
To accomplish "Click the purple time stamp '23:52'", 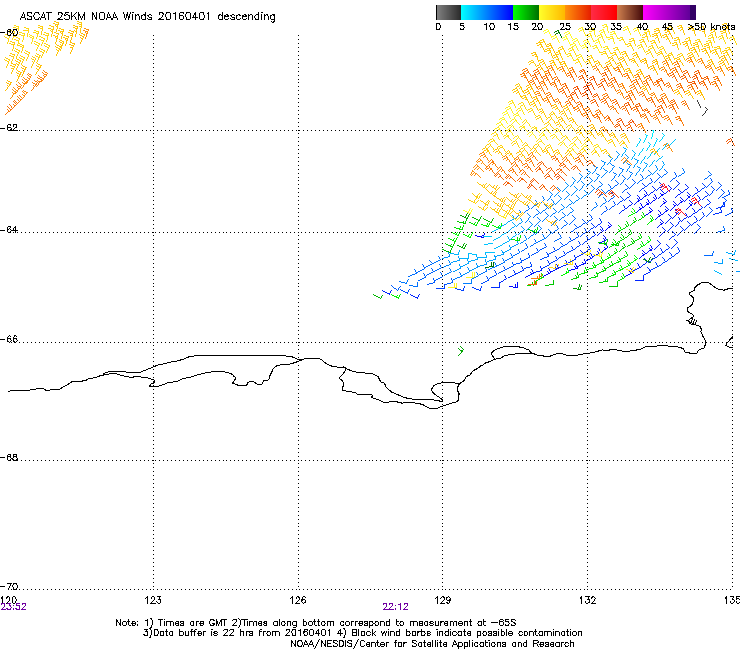I will (x=14, y=607).
